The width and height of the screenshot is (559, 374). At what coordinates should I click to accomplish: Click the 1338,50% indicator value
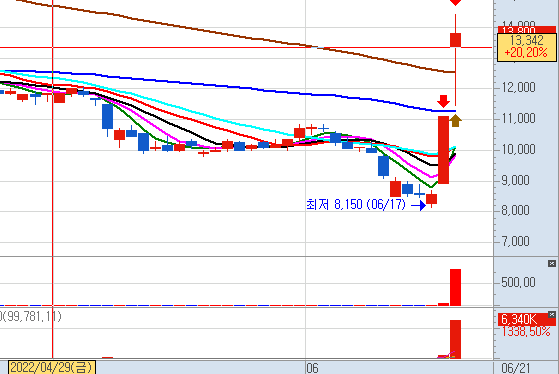pyautogui.click(x=526, y=332)
